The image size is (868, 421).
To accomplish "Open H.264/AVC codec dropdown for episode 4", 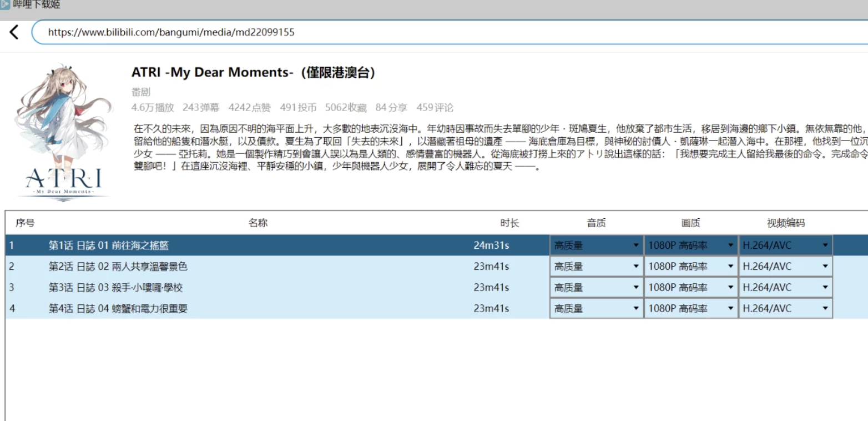I will (x=785, y=309).
